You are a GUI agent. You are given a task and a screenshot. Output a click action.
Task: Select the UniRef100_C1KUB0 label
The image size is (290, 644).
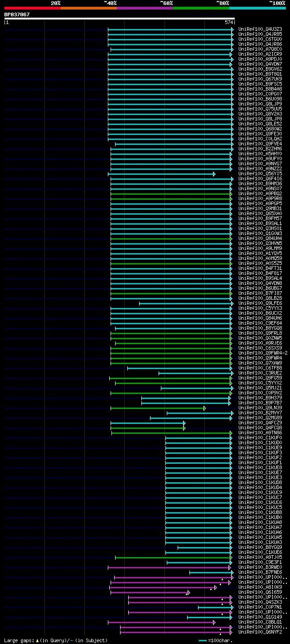260,517
